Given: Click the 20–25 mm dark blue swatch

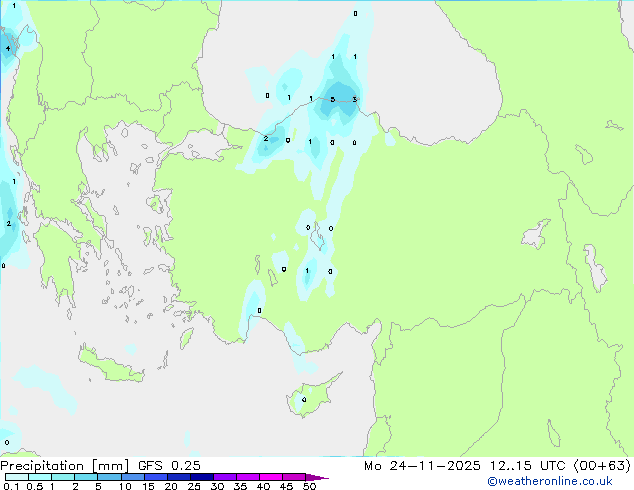Looking at the screenshot, I should 179,477.
